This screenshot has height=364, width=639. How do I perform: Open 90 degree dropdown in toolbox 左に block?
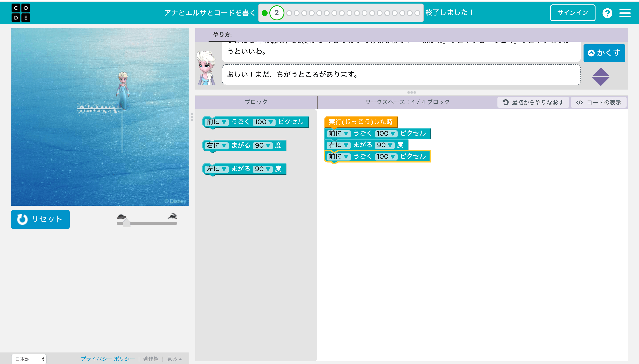(x=262, y=169)
